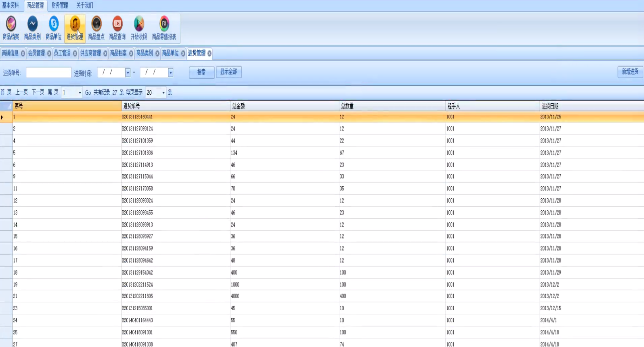Viewport: 644px width, 347px height.
Task: Launch the 开始收银 ribbon icon
Action: pos(139,28)
